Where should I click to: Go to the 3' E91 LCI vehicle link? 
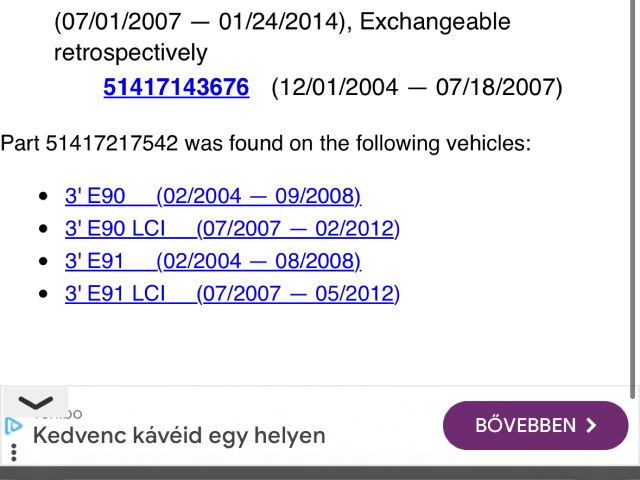point(231,295)
